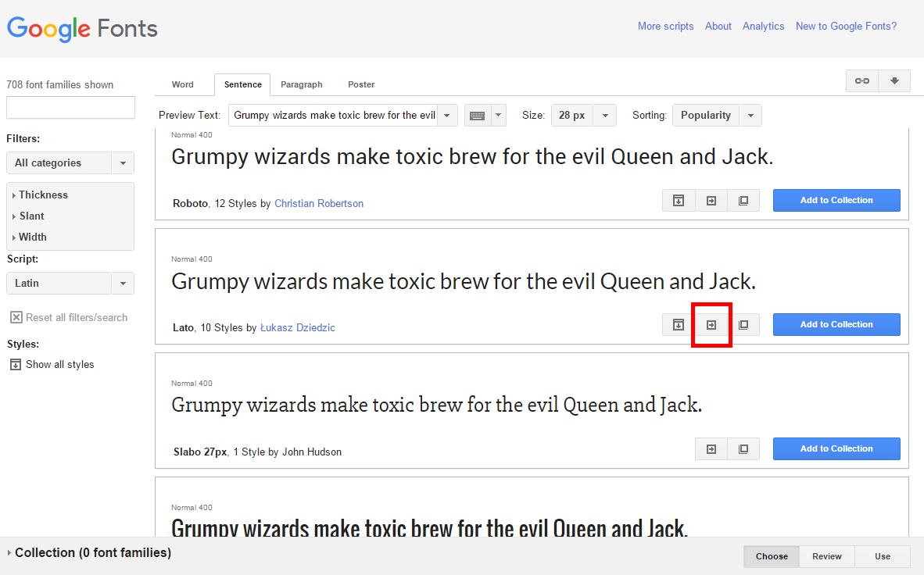Click the Preview Text input field
This screenshot has height=575, width=924.
[333, 116]
